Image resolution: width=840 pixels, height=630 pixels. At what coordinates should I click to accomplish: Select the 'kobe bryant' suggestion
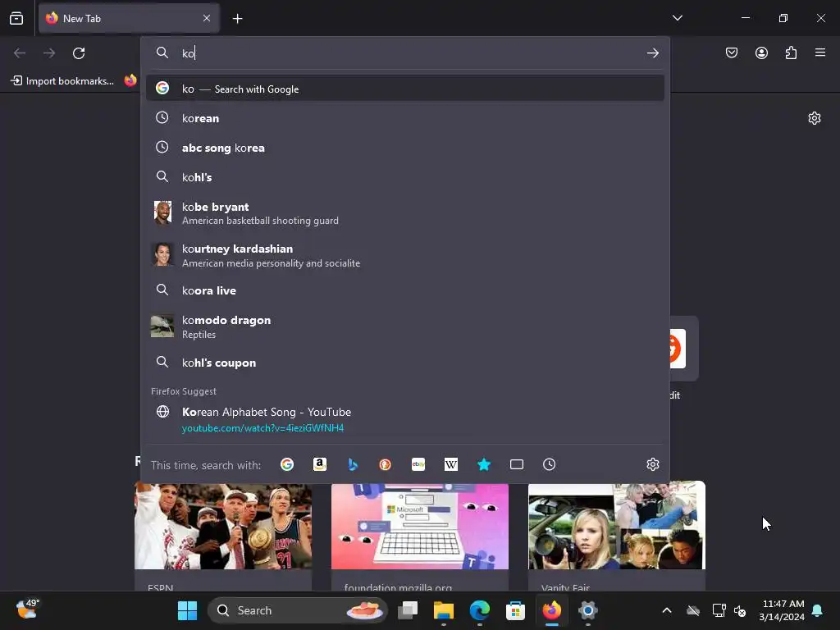pyautogui.click(x=405, y=213)
